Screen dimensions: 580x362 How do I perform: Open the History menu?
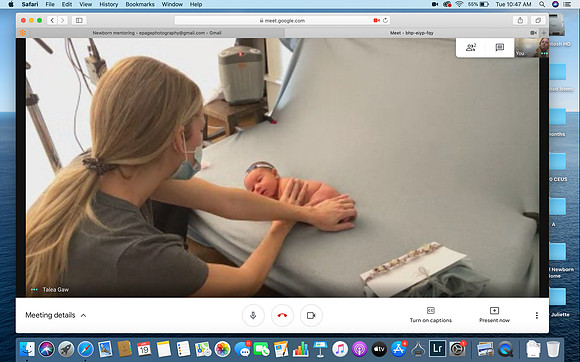[x=108, y=4]
